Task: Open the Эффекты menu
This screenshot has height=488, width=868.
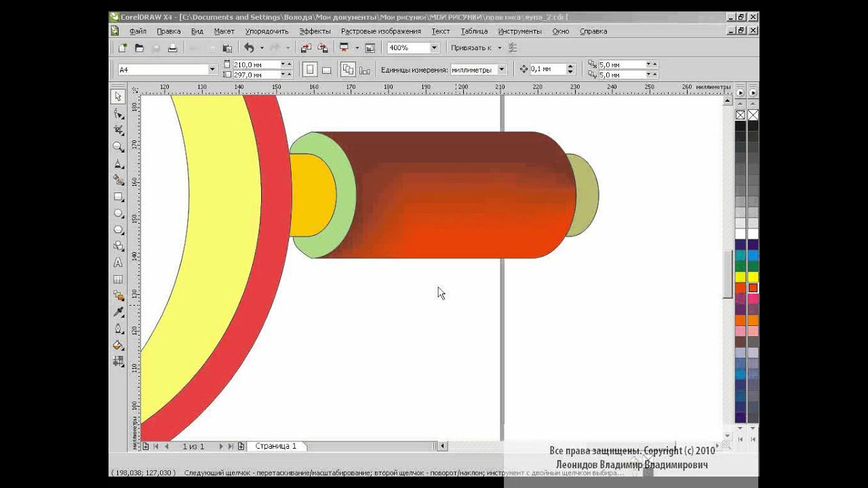Action: pos(315,31)
